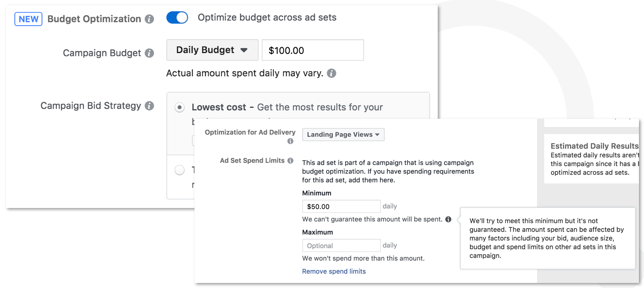Click info icon beside 'We can't guarantee this amount'

tap(448, 219)
